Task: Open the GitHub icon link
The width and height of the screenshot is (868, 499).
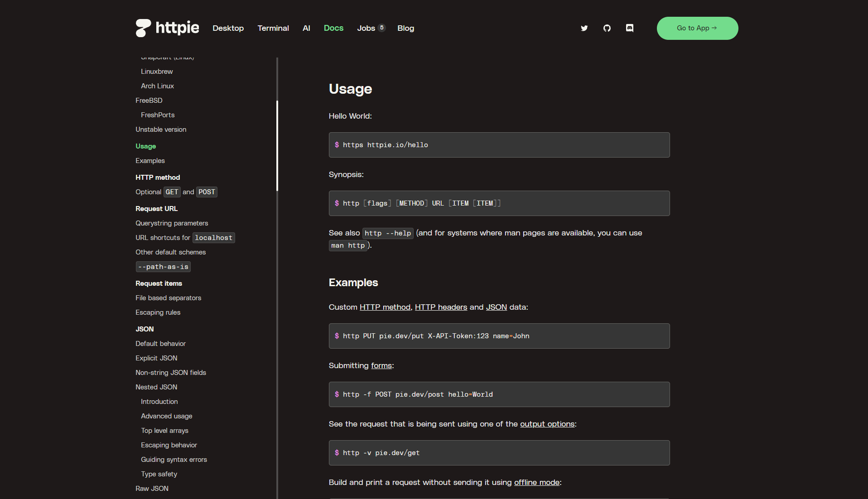Action: [x=607, y=28]
